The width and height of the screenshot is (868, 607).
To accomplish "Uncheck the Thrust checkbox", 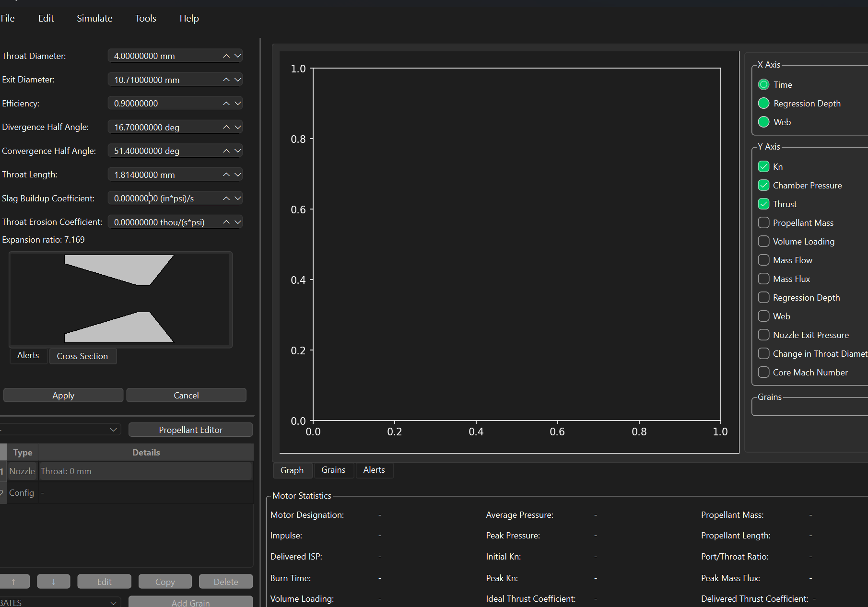I will click(763, 204).
